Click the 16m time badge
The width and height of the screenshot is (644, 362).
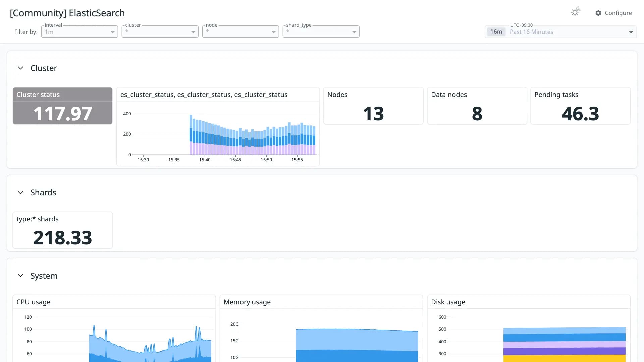tap(496, 32)
